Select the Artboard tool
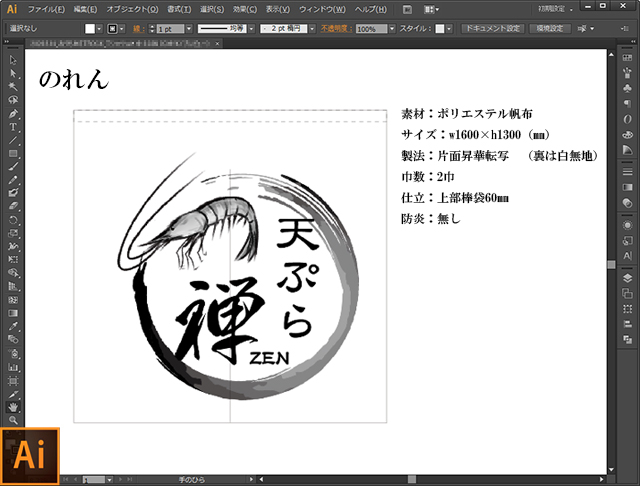 click(x=13, y=381)
